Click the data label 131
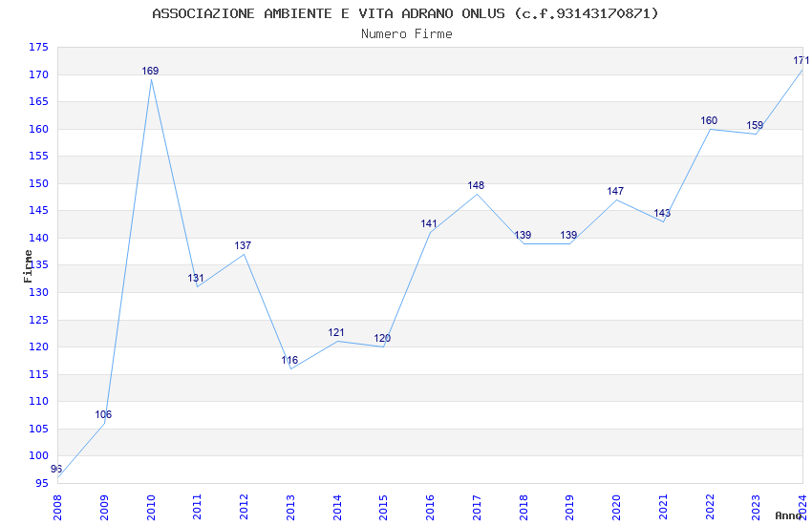This screenshot has height=525, width=812. [196, 279]
